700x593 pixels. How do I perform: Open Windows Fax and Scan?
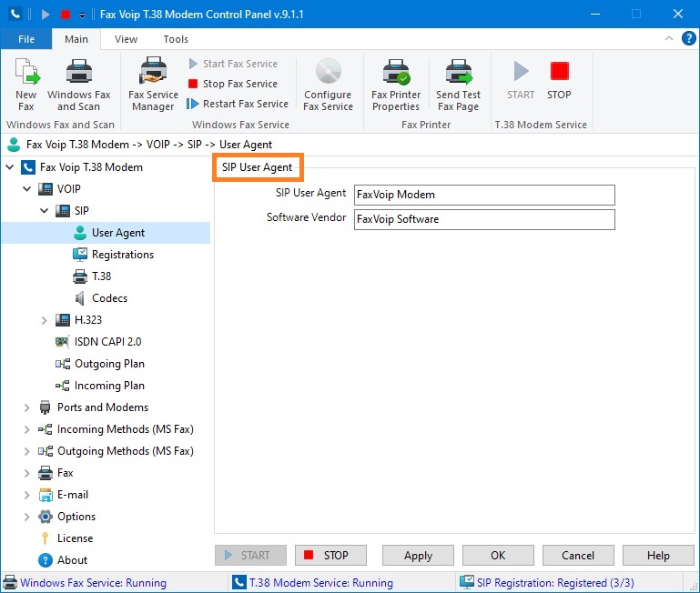click(x=78, y=85)
